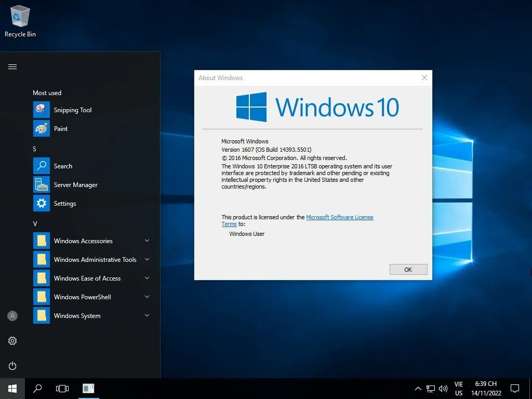Click OK in About Windows dialog
532x399 pixels.
[x=408, y=270]
